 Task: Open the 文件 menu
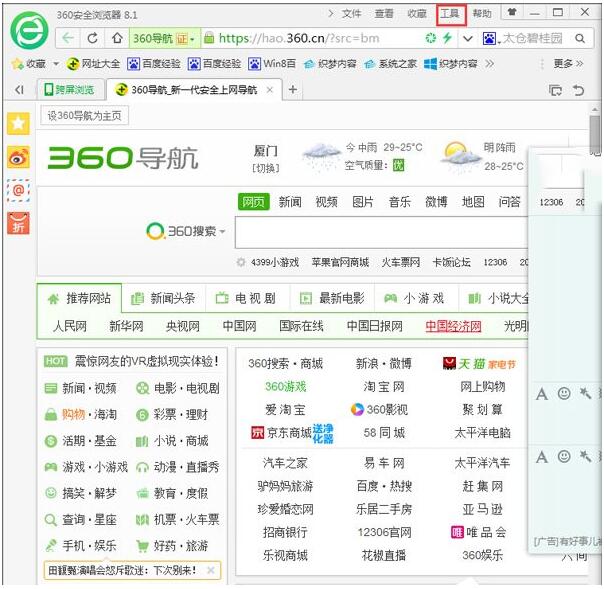point(351,13)
